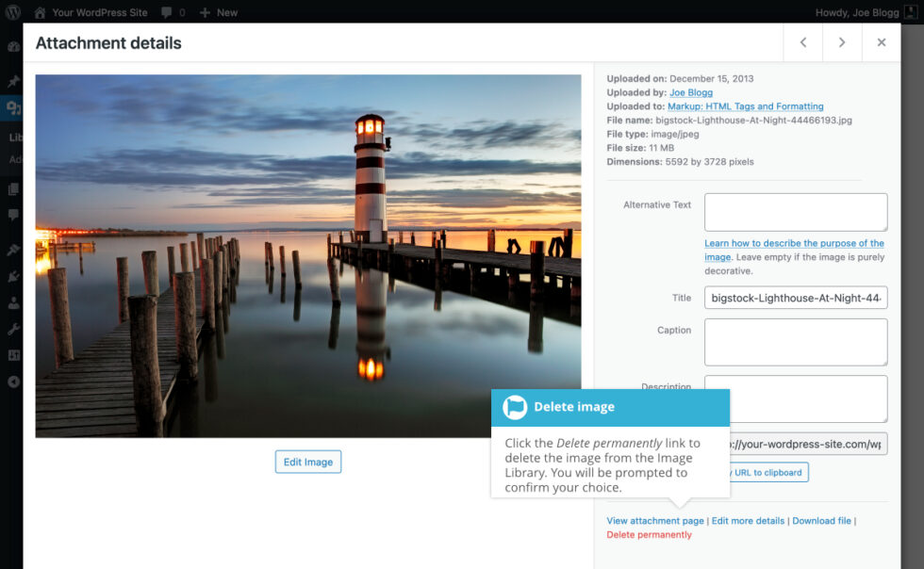Click inside the Alternative Text field
This screenshot has height=569, width=924.
click(x=794, y=211)
